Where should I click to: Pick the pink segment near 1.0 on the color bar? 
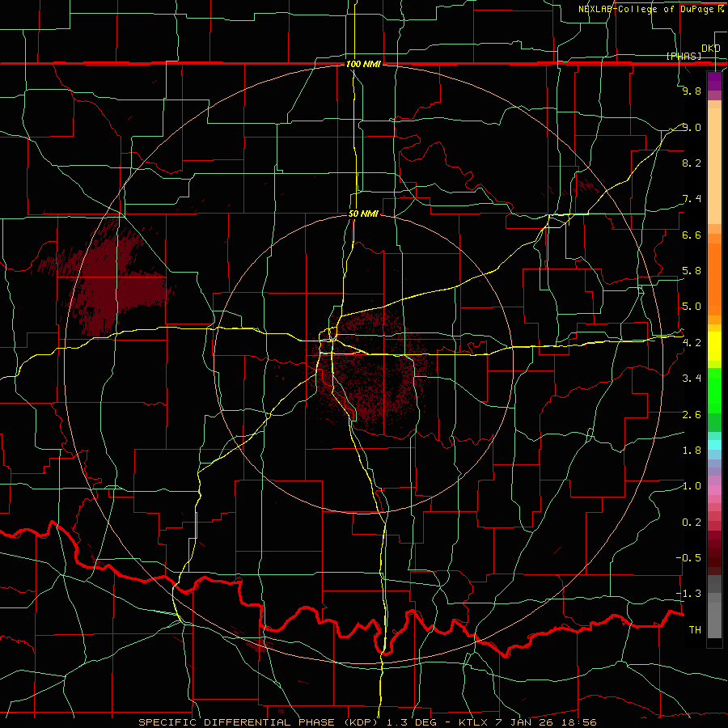click(714, 489)
